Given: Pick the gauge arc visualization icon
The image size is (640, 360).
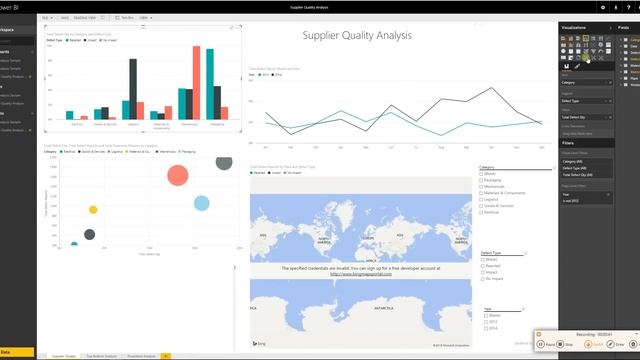Looking at the screenshot, I should 600,51.
